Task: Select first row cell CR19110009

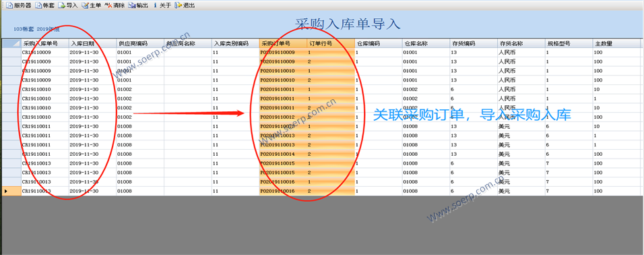Action: pos(45,53)
